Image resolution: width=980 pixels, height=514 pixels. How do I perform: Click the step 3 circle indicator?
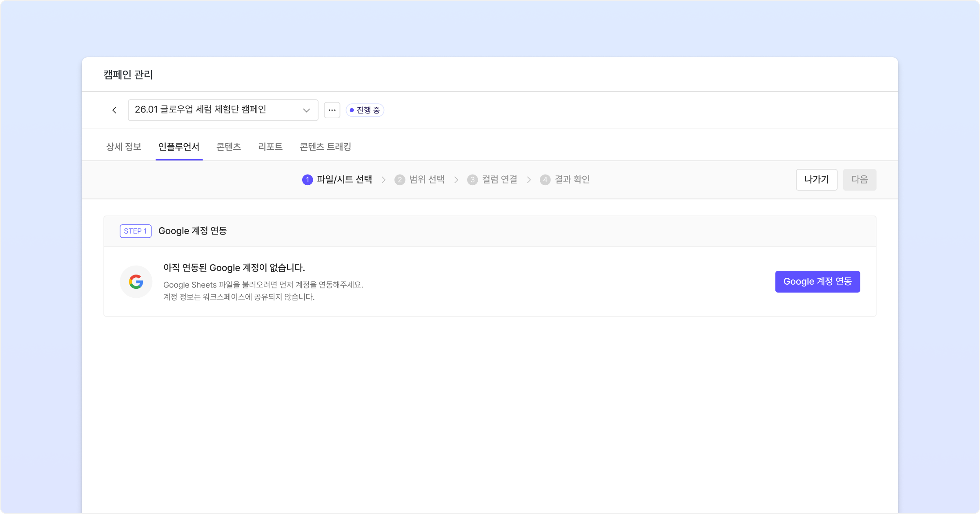point(472,180)
